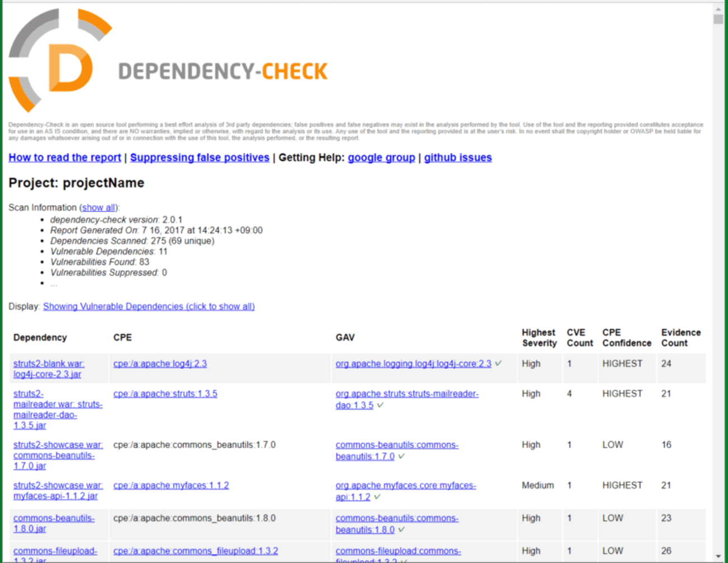
Task: Click evidence count 26 in commons-fileupload row
Action: [x=666, y=551]
